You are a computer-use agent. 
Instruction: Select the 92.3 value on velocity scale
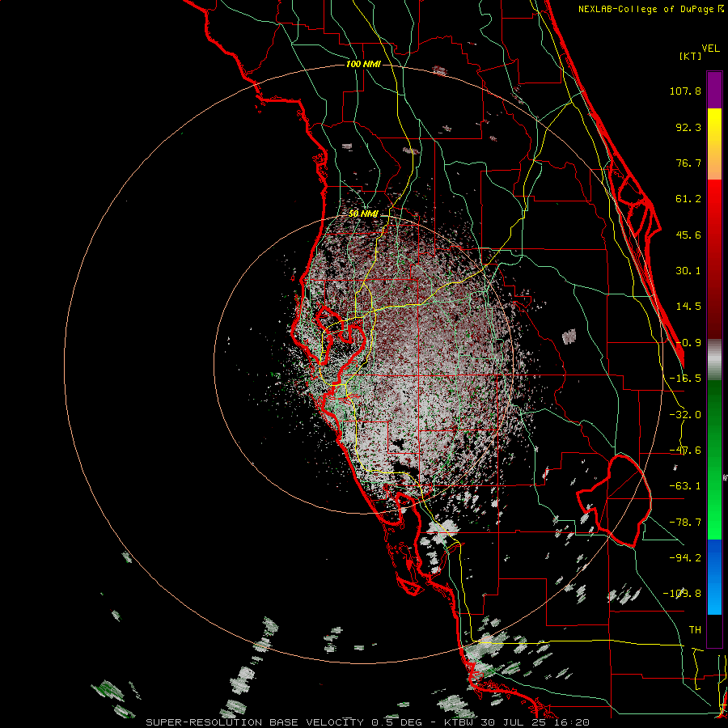pyautogui.click(x=688, y=127)
